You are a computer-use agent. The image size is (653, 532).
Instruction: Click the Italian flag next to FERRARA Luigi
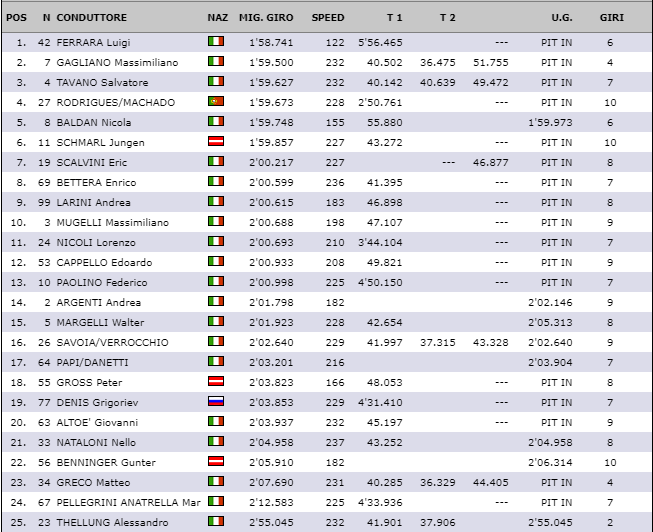pyautogui.click(x=216, y=41)
